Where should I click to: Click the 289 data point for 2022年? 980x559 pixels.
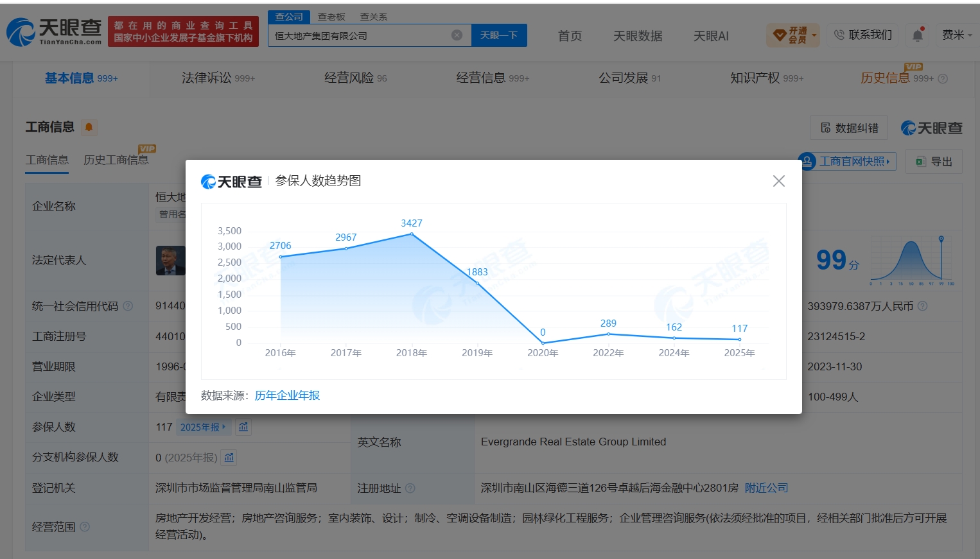(608, 334)
